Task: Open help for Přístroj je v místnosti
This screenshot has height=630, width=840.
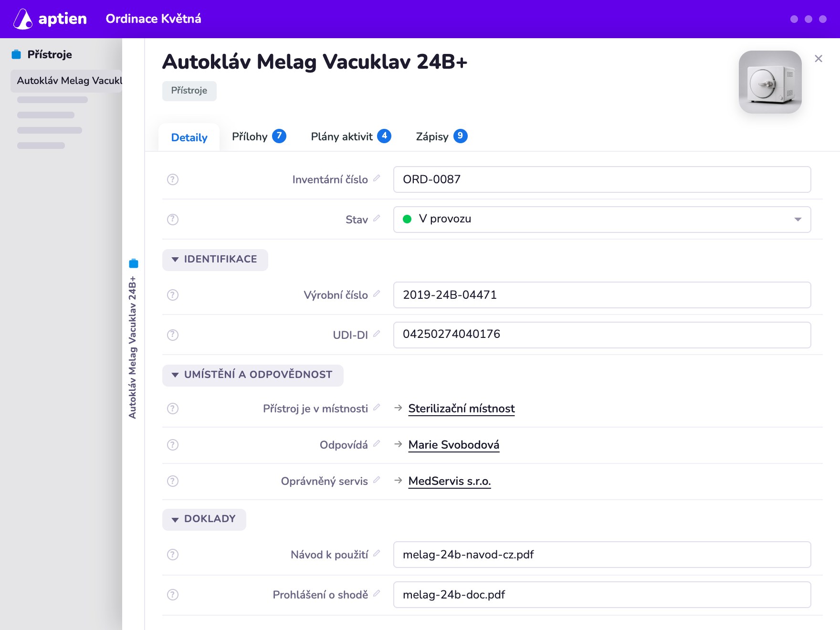Action: (173, 409)
